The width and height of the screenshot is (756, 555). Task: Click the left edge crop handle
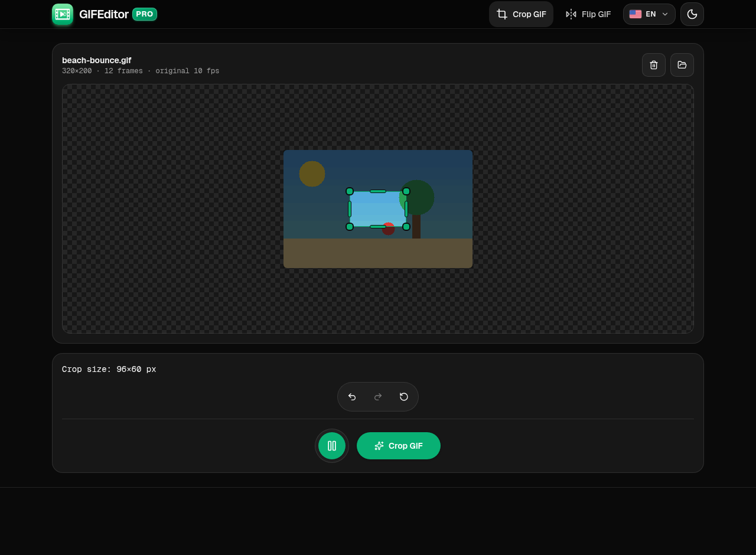coord(350,209)
